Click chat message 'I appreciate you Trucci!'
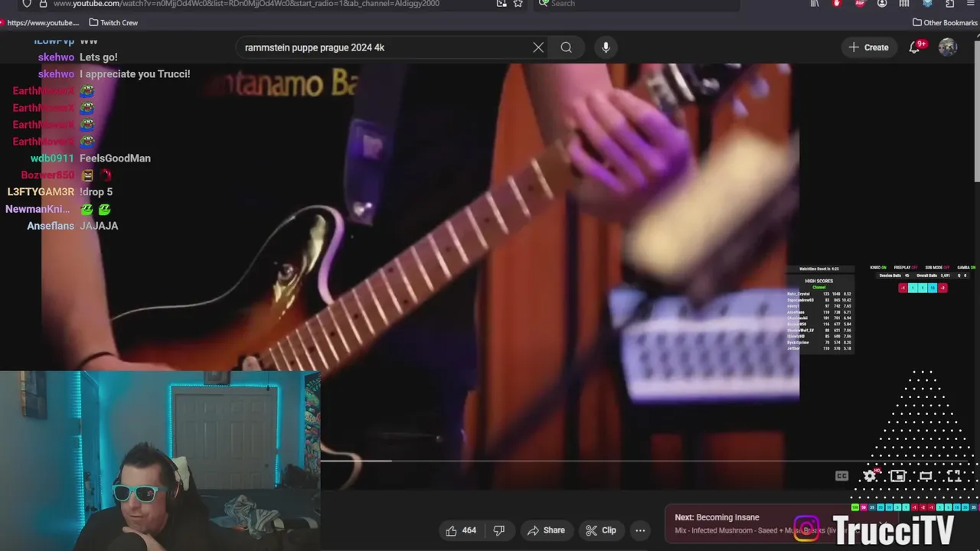This screenshot has height=551, width=980. 135,74
